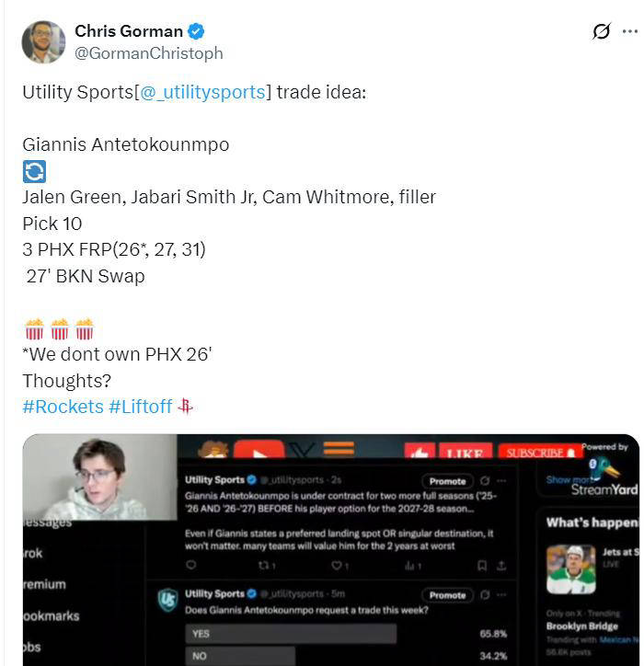Click the hockey player trending thumbnail
This screenshot has height=666, width=644.
tap(571, 569)
